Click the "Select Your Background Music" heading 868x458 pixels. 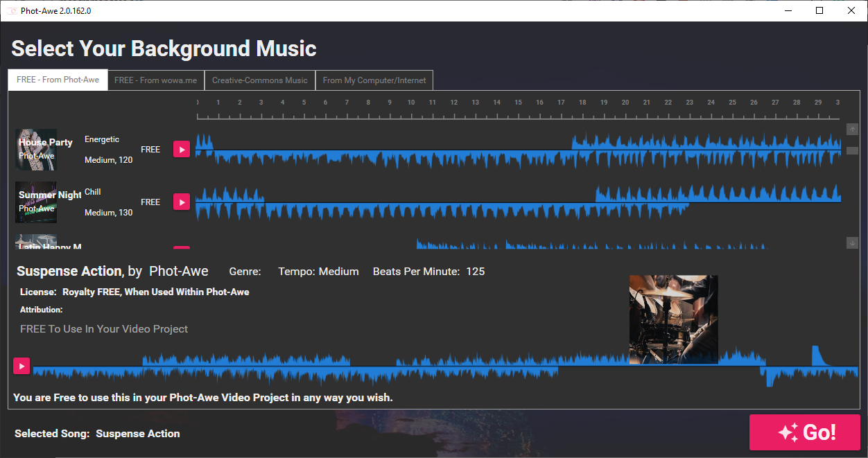pyautogui.click(x=164, y=49)
